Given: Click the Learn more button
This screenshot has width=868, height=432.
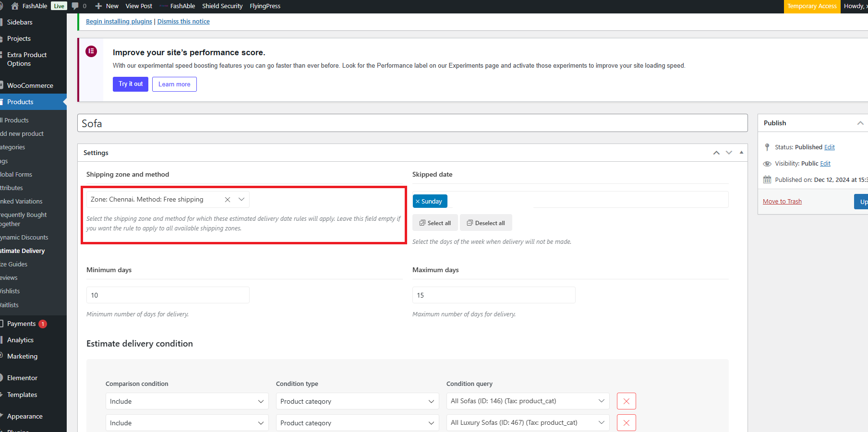Looking at the screenshot, I should (x=174, y=84).
